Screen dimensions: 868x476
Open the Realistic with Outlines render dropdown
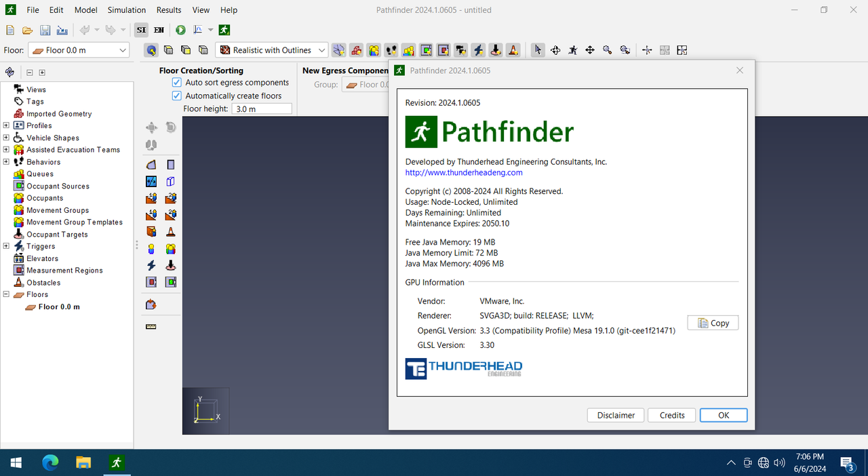point(272,50)
